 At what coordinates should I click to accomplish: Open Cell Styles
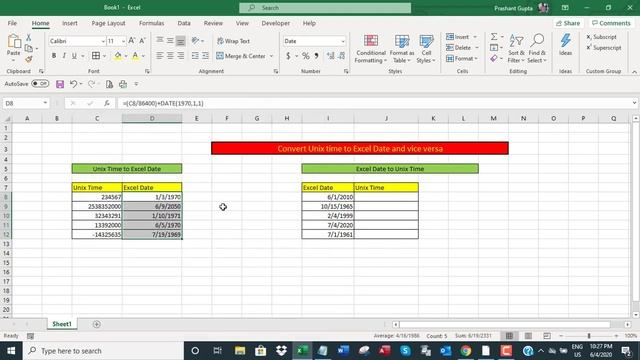tap(426, 49)
